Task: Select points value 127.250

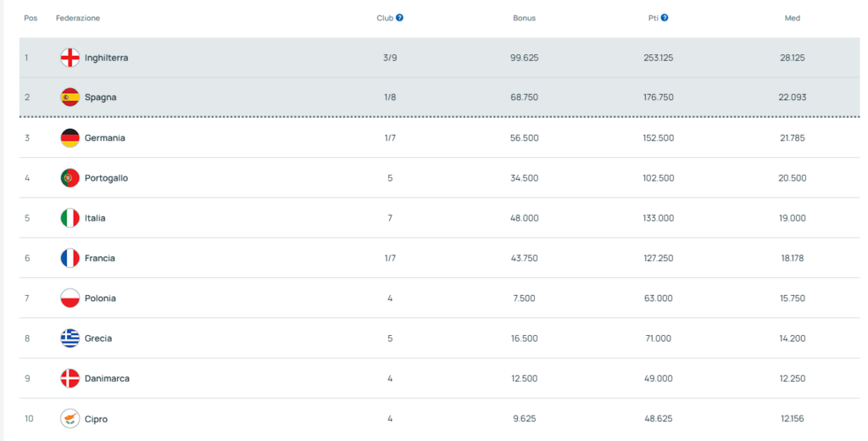Action: tap(658, 258)
